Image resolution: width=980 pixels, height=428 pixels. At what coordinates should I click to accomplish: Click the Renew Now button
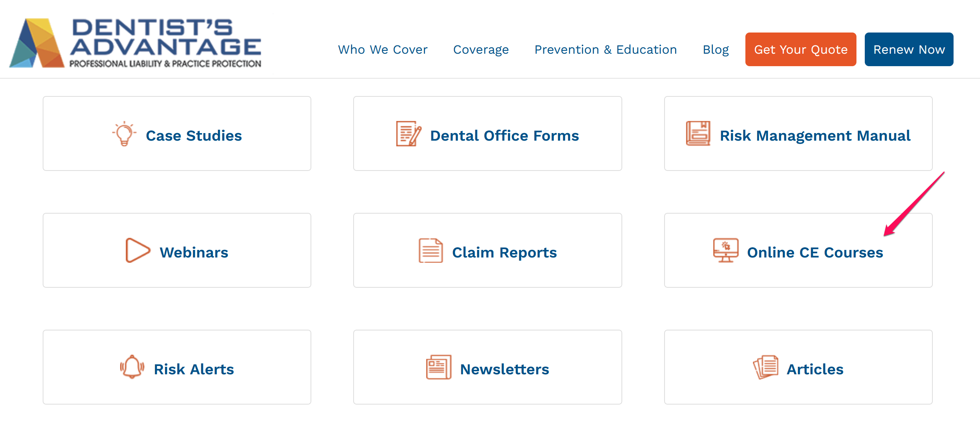click(x=909, y=50)
